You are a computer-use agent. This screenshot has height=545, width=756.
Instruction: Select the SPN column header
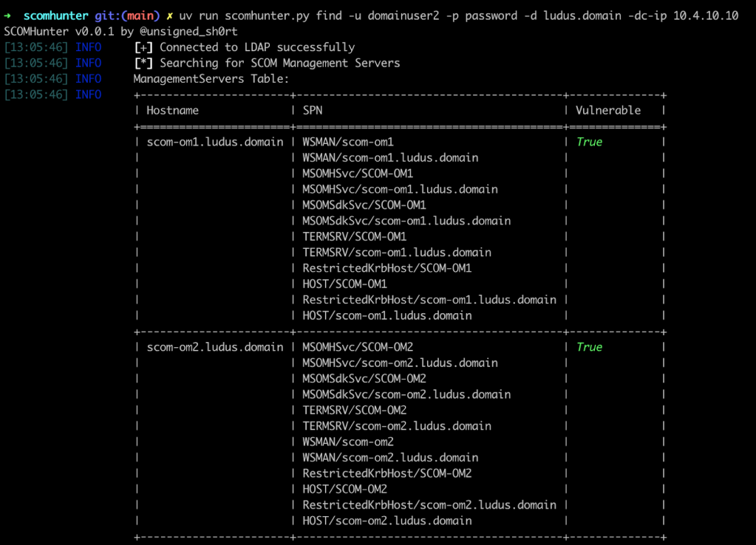[x=312, y=110]
